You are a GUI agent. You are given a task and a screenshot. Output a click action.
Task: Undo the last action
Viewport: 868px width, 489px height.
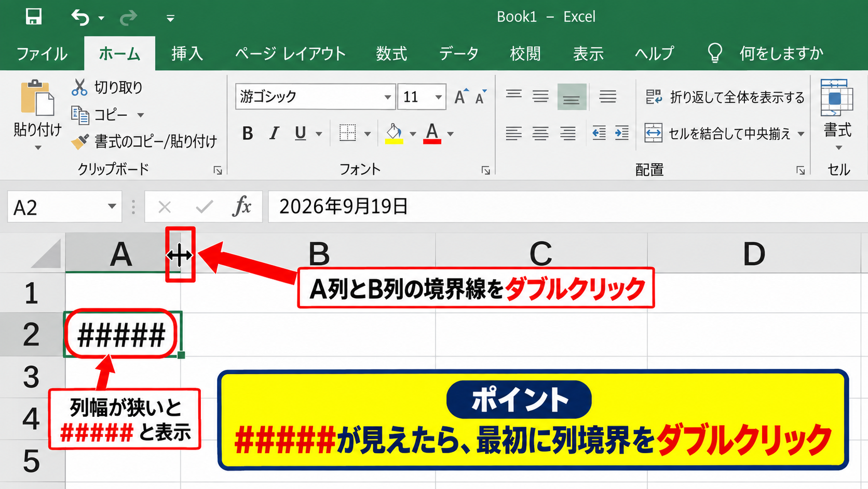pos(80,17)
